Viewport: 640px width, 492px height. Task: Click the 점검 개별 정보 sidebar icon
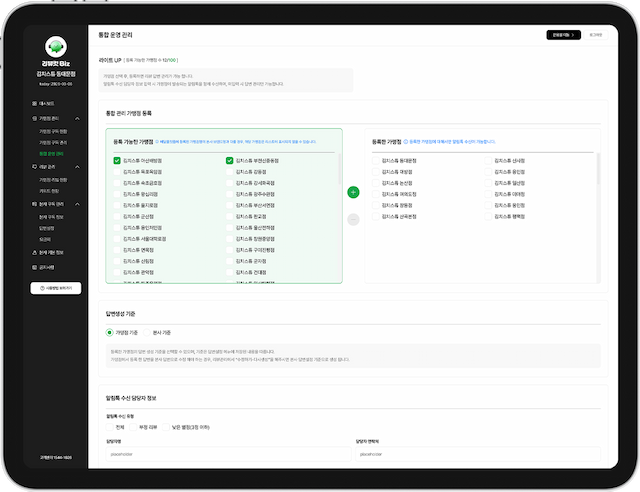click(35, 253)
